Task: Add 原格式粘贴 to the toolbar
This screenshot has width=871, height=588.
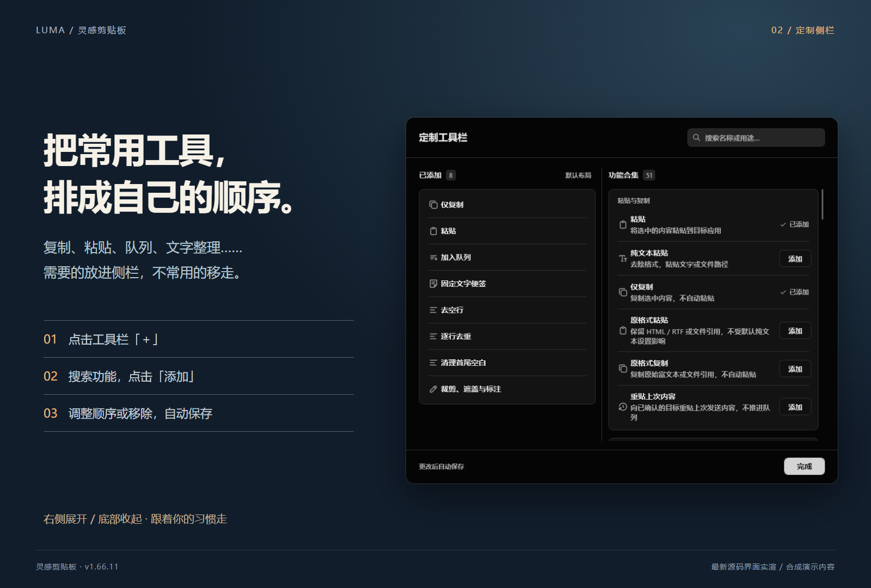Action: [x=795, y=330]
